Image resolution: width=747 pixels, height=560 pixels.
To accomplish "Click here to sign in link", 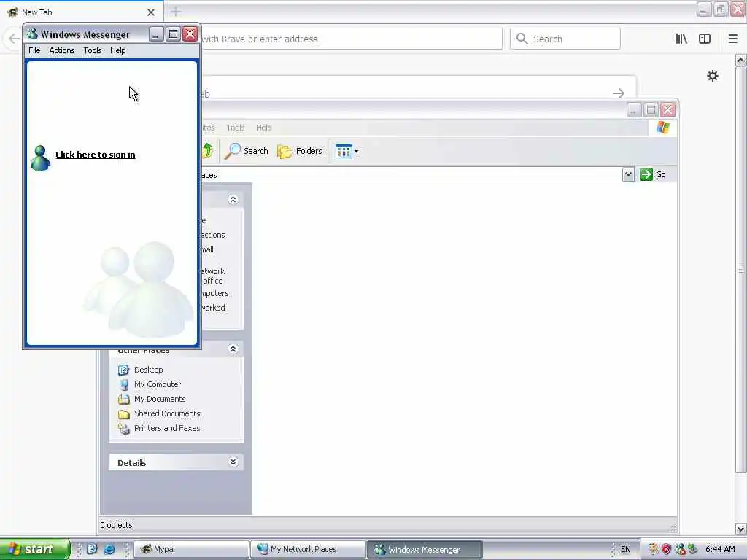I will point(96,155).
